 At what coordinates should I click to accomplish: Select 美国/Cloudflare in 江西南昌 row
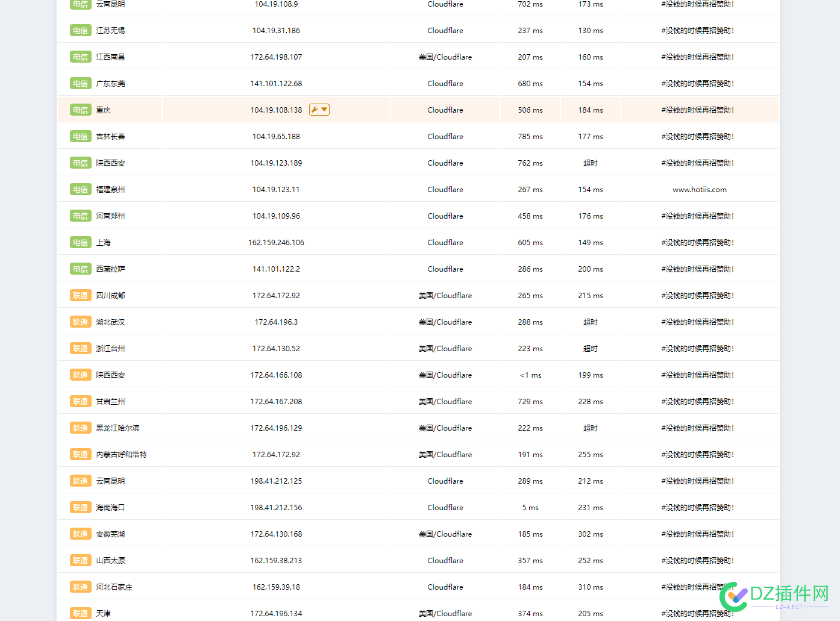tap(445, 57)
